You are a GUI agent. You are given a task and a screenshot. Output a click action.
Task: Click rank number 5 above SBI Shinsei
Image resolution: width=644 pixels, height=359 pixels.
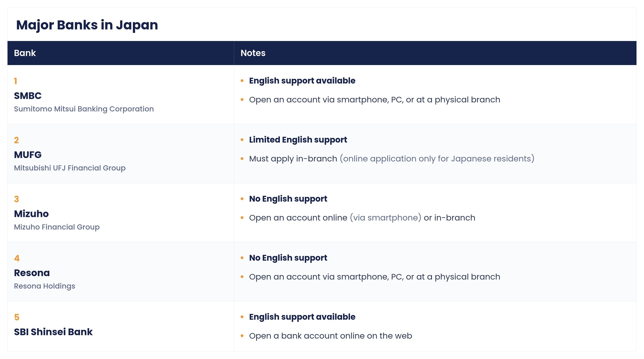click(17, 317)
